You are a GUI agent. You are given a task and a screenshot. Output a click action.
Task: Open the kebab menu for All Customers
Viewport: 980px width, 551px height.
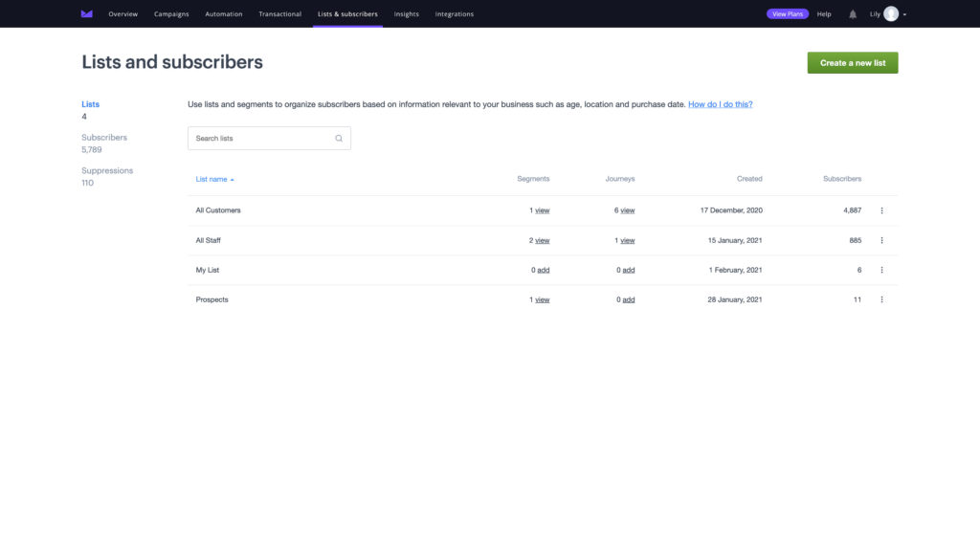[880, 209]
